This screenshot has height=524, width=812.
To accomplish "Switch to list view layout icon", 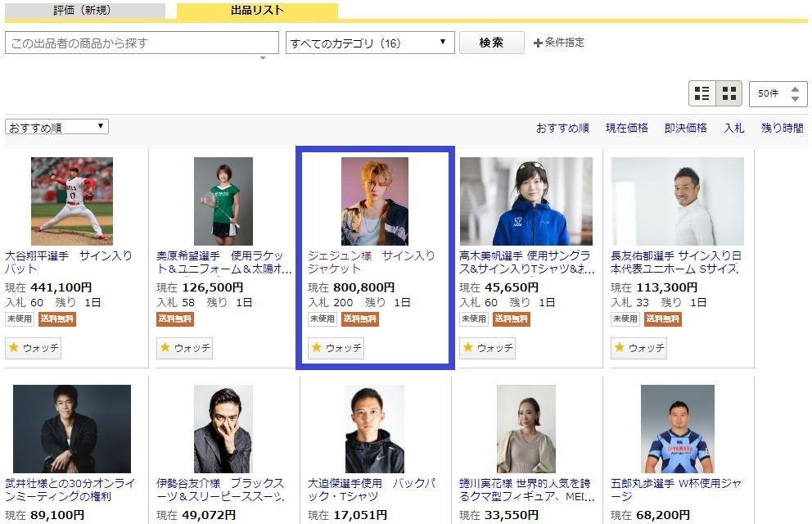I will coord(701,93).
